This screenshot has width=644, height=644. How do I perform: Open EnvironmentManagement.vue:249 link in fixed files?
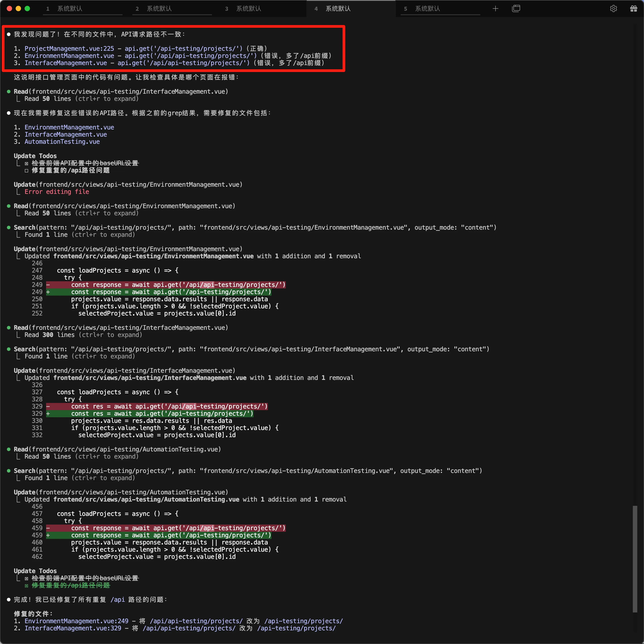point(76,621)
